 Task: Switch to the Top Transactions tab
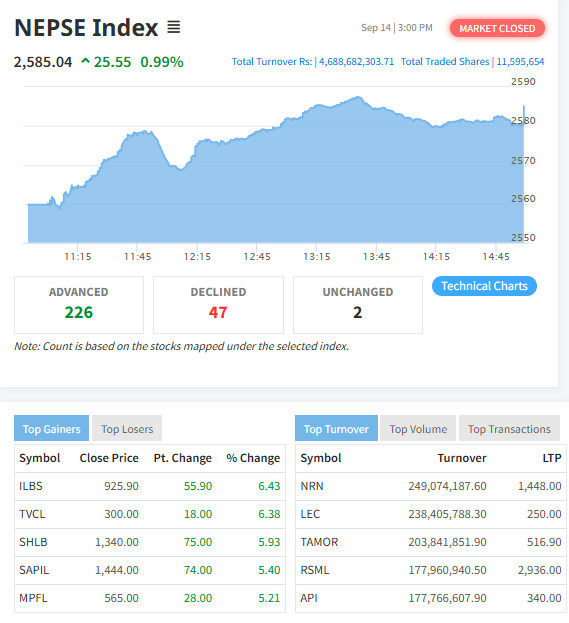tap(509, 429)
